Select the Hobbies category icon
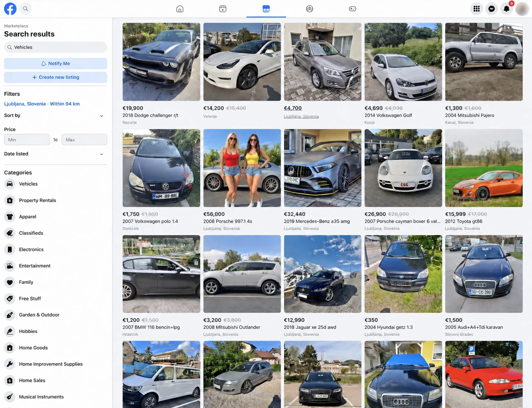This screenshot has width=532, height=408. coord(10,331)
